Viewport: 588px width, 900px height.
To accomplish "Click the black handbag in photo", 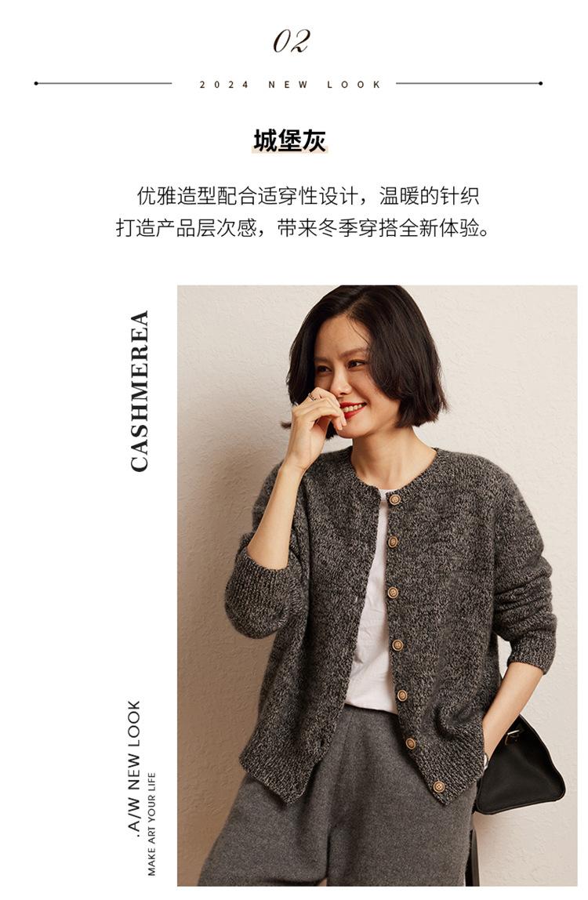I will [x=518, y=766].
